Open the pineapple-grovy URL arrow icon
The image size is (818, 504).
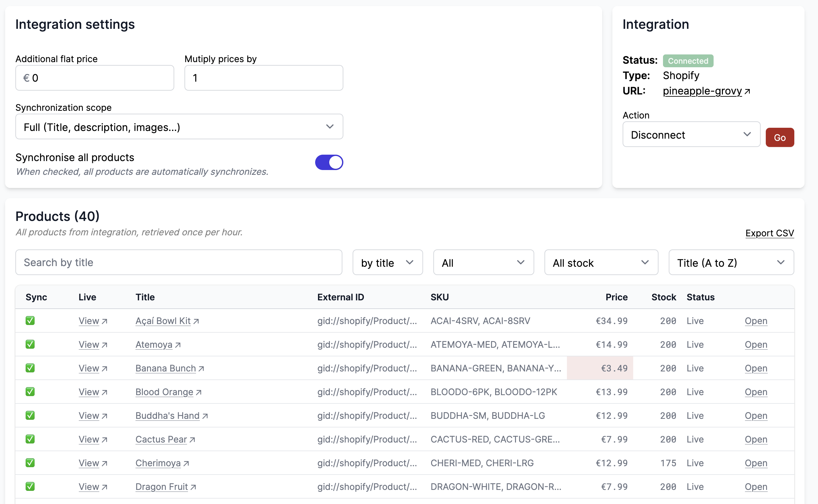click(748, 91)
